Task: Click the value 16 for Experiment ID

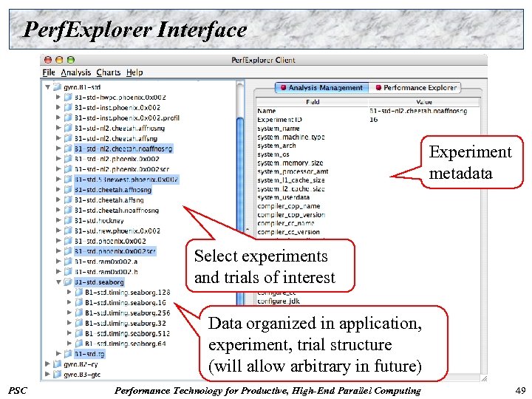Action: (373, 120)
